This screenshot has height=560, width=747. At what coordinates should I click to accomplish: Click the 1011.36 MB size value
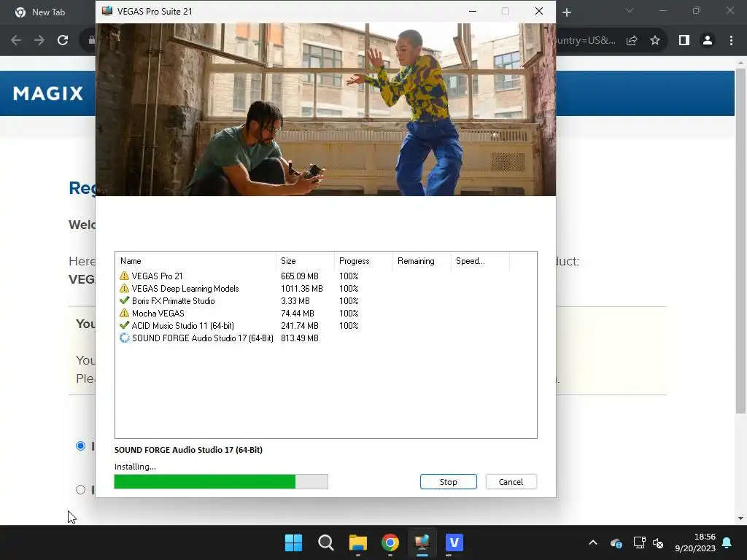(x=302, y=289)
